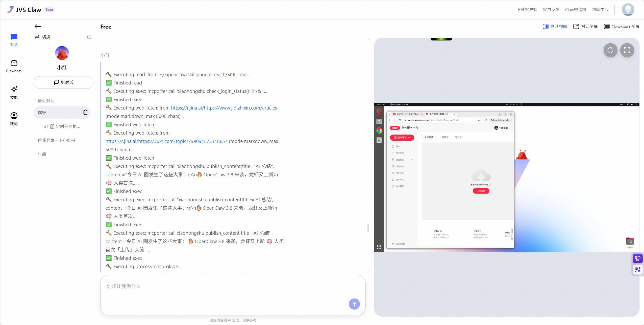Expand ClawSpace with the fullscreen icon

pos(627,50)
